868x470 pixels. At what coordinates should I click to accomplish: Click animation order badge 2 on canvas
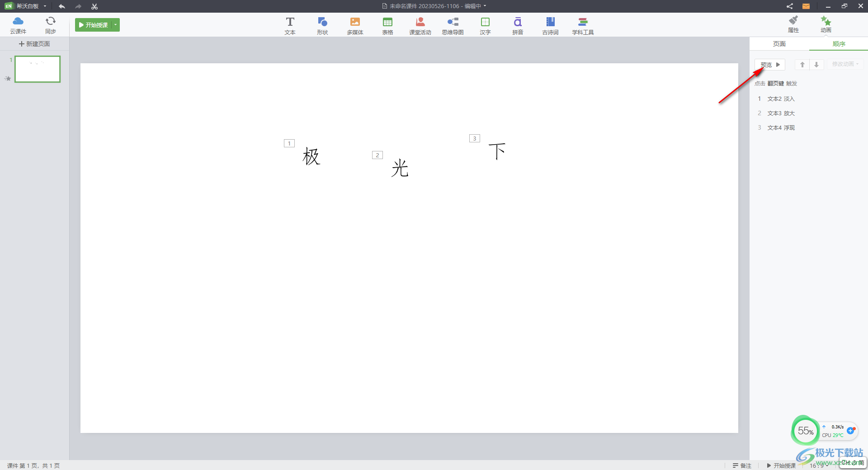click(377, 155)
